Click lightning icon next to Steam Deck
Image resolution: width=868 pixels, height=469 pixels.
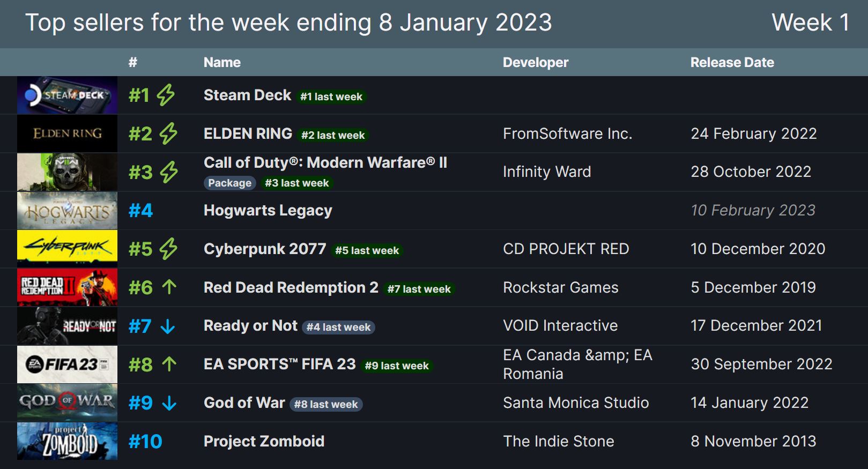[165, 94]
